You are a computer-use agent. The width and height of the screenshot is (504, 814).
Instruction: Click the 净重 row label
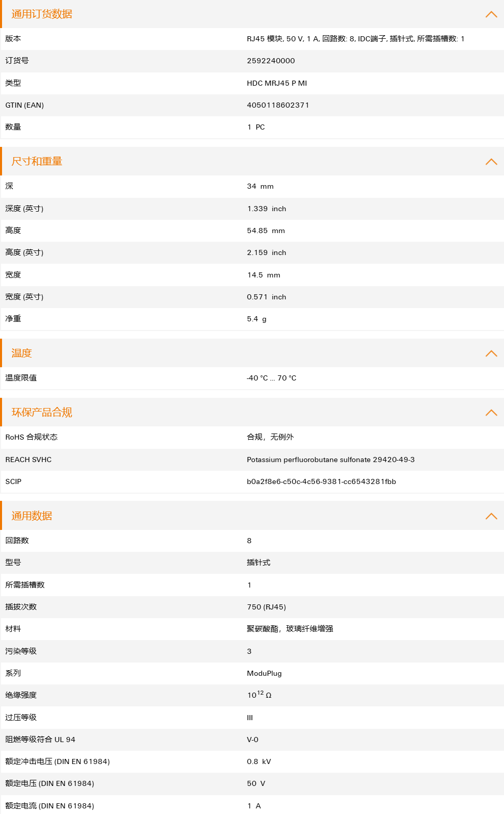(x=13, y=319)
